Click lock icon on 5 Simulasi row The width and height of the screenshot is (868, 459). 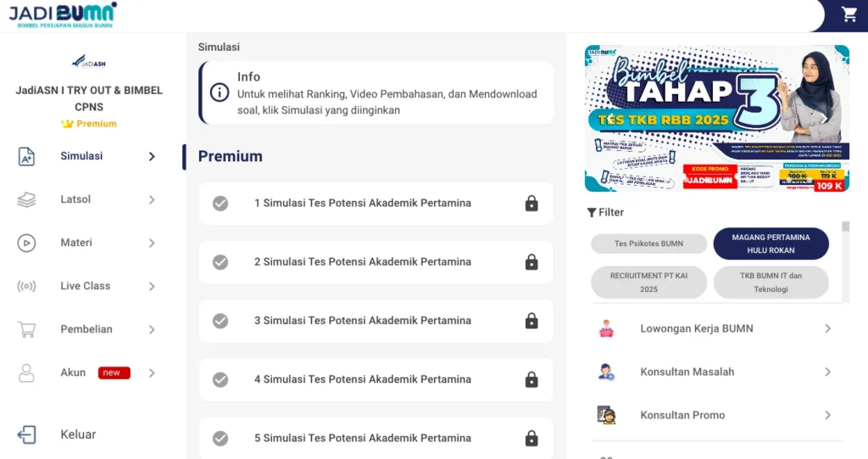point(531,438)
